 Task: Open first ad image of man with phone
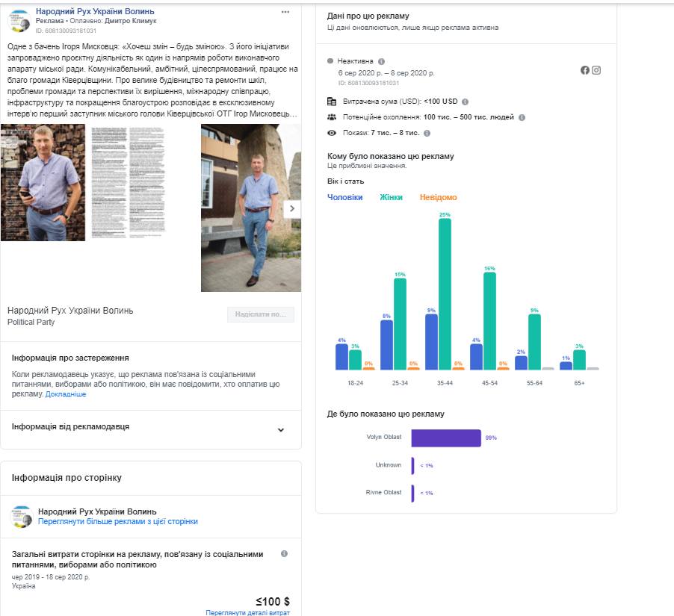[x=43, y=183]
